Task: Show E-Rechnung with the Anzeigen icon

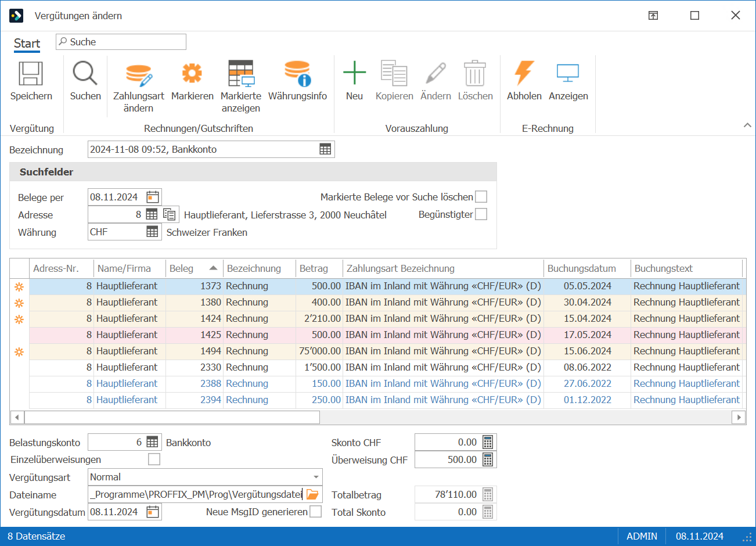Action: point(568,73)
